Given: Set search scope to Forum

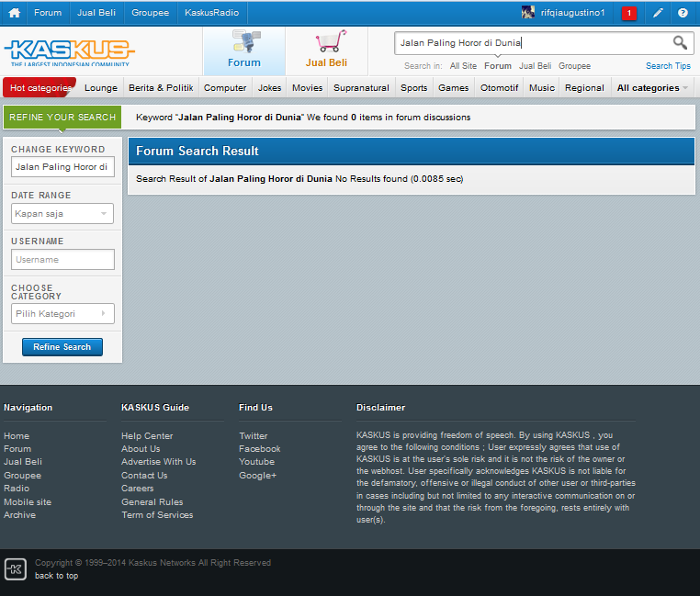Looking at the screenshot, I should coord(498,66).
